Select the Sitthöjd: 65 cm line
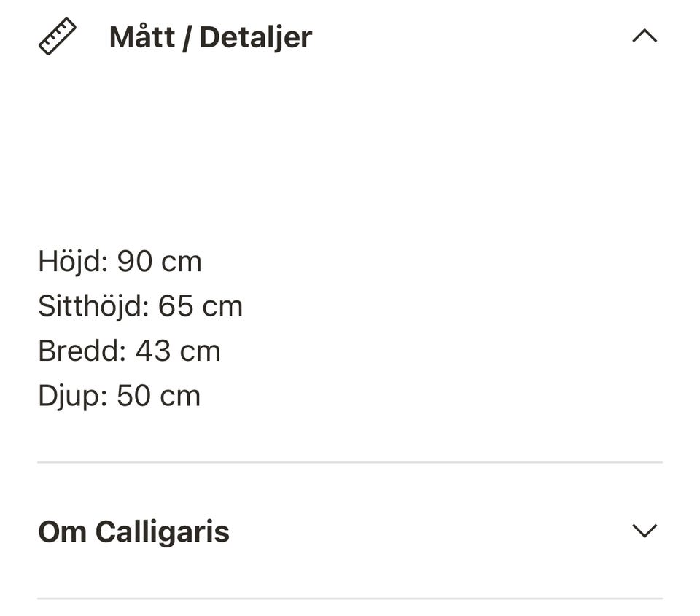 coord(140,306)
